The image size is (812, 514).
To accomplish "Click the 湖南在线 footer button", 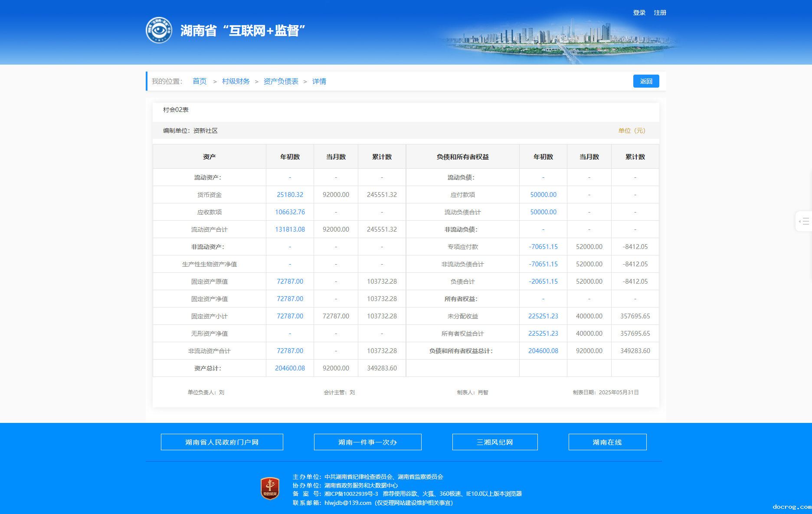I will point(607,442).
